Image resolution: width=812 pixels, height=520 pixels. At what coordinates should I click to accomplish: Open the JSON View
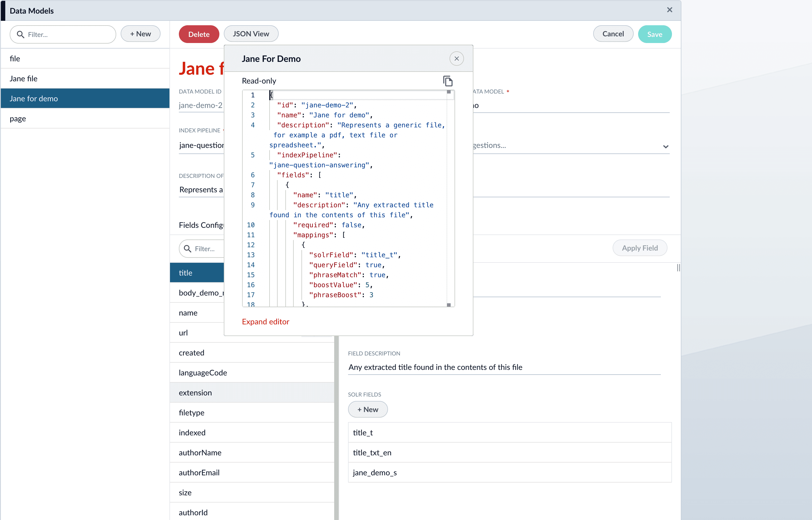coord(251,33)
